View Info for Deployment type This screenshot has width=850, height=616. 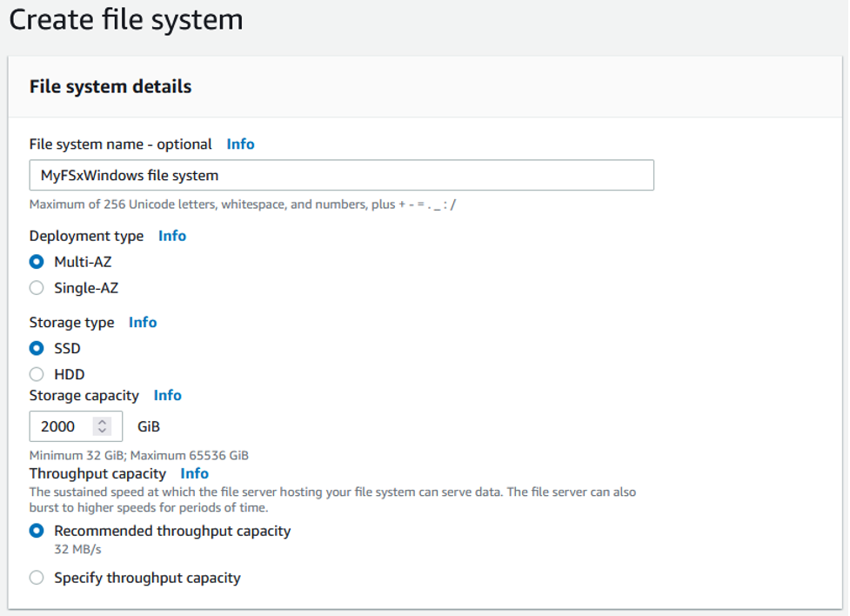pos(172,235)
